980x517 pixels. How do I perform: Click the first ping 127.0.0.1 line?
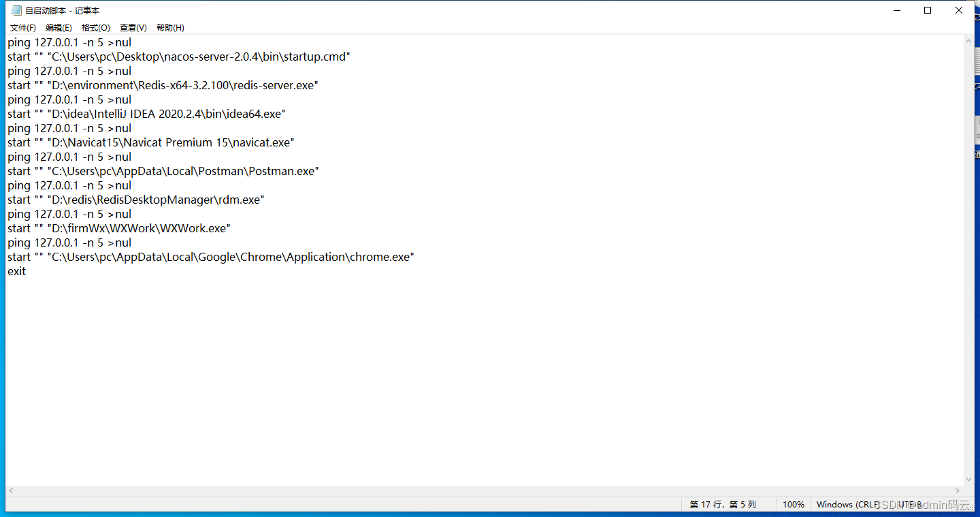[x=69, y=42]
